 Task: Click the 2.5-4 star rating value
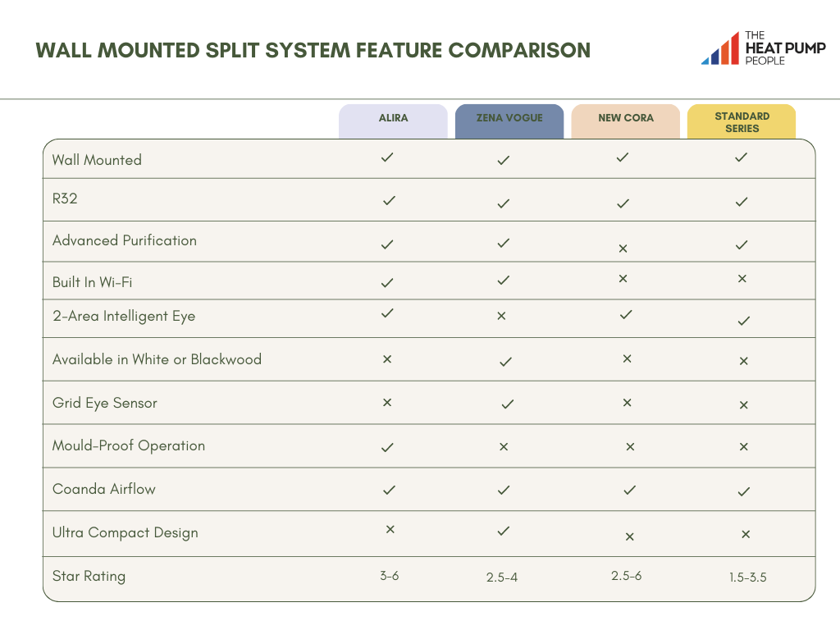504,577
